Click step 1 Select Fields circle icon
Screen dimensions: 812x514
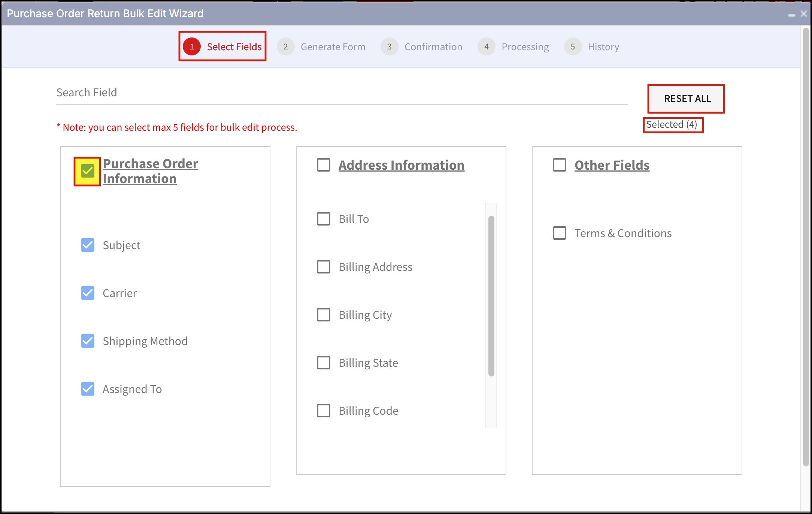point(192,47)
